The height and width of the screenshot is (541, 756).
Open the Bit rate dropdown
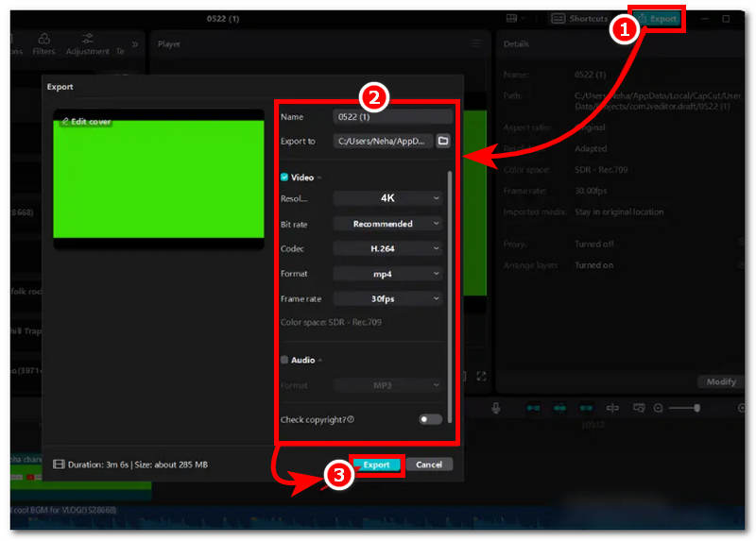click(x=388, y=224)
